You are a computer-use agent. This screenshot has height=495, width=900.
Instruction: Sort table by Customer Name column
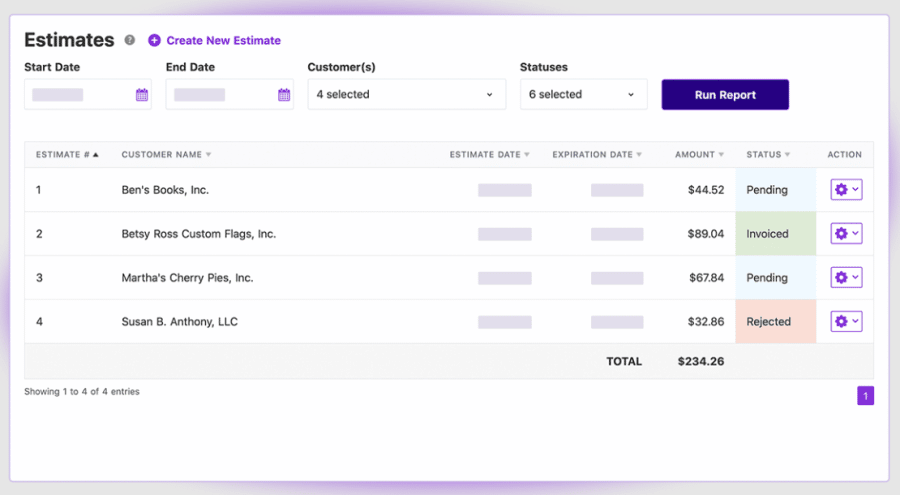click(x=166, y=154)
